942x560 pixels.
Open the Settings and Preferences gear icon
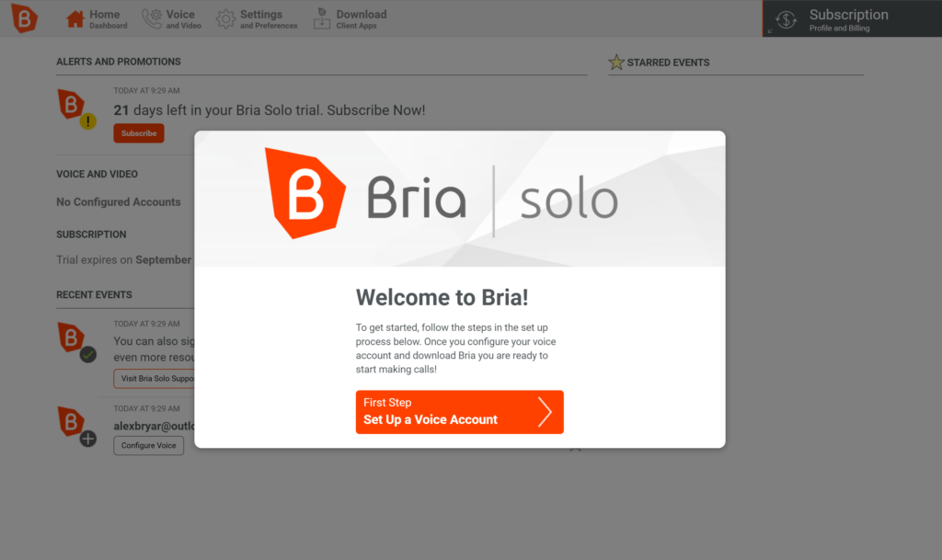224,17
